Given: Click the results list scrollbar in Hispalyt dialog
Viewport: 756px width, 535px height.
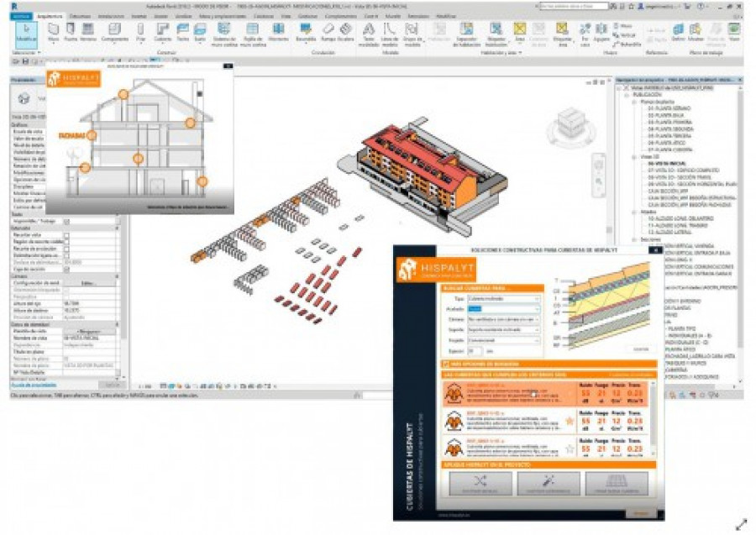Looking at the screenshot, I should (x=654, y=419).
